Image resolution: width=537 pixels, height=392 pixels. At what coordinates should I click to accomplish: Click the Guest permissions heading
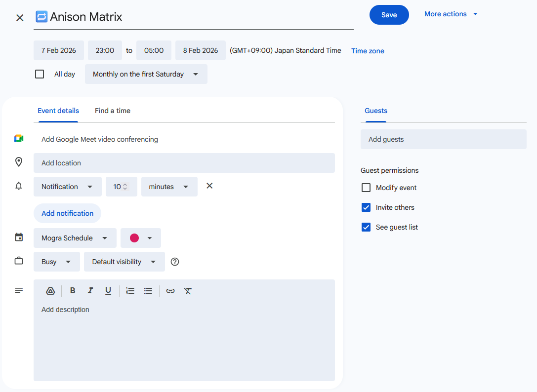coord(389,170)
